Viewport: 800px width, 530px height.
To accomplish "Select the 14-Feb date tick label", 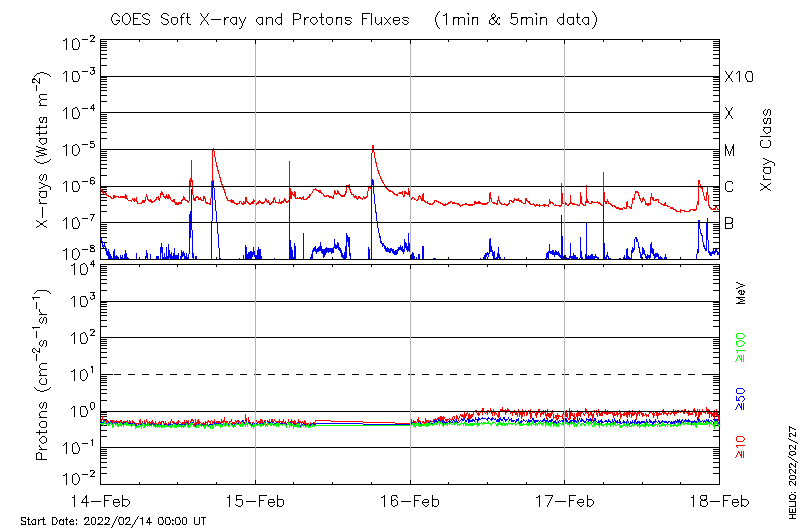I will pos(101,499).
